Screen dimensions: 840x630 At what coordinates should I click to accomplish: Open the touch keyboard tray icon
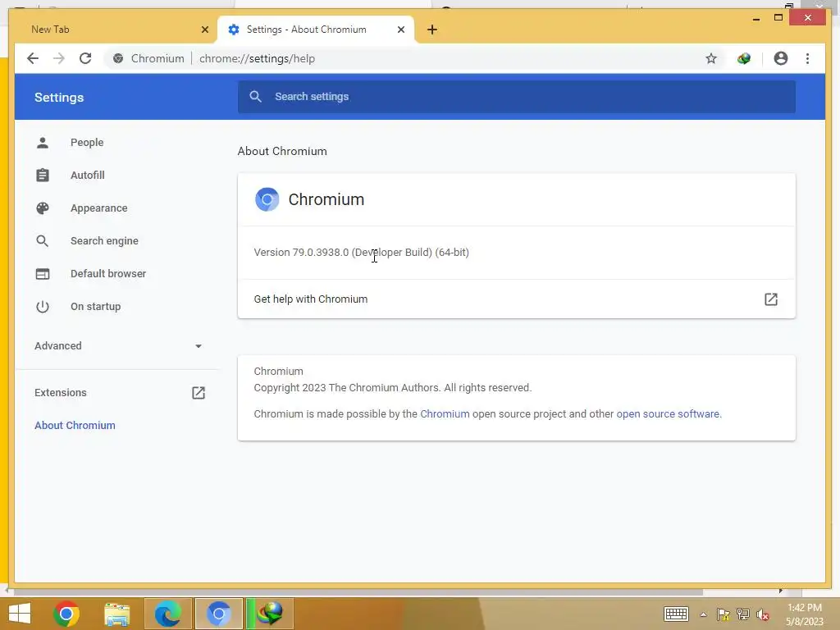pyautogui.click(x=676, y=614)
